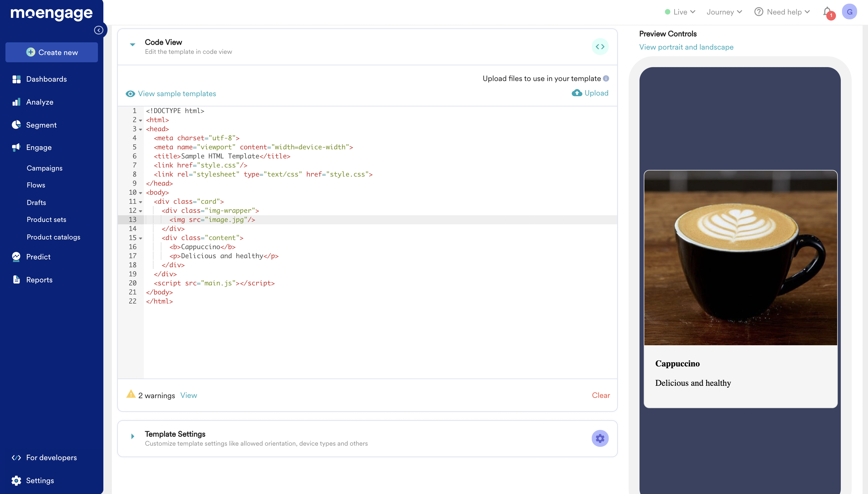Image resolution: width=868 pixels, height=494 pixels.
Task: Open the Drafts submenu item
Action: pos(36,203)
